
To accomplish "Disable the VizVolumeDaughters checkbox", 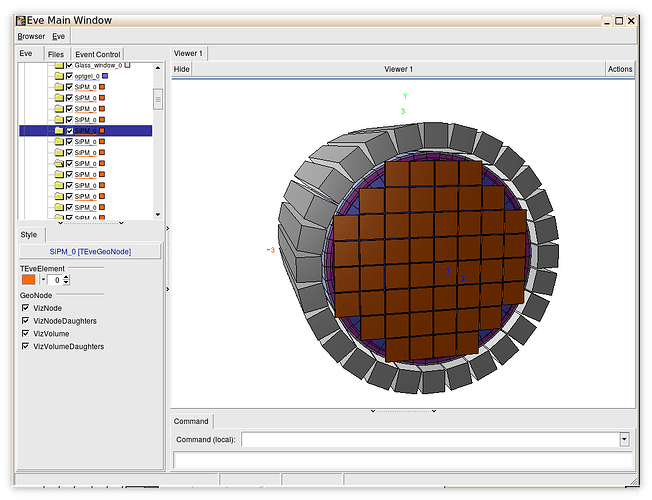I will pos(25,347).
